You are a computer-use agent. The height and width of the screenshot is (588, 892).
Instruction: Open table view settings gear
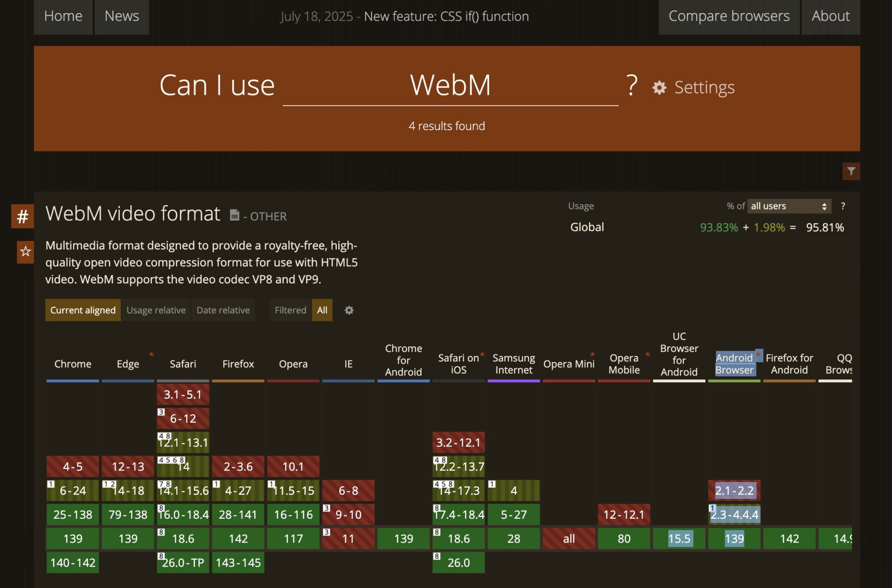click(x=349, y=310)
